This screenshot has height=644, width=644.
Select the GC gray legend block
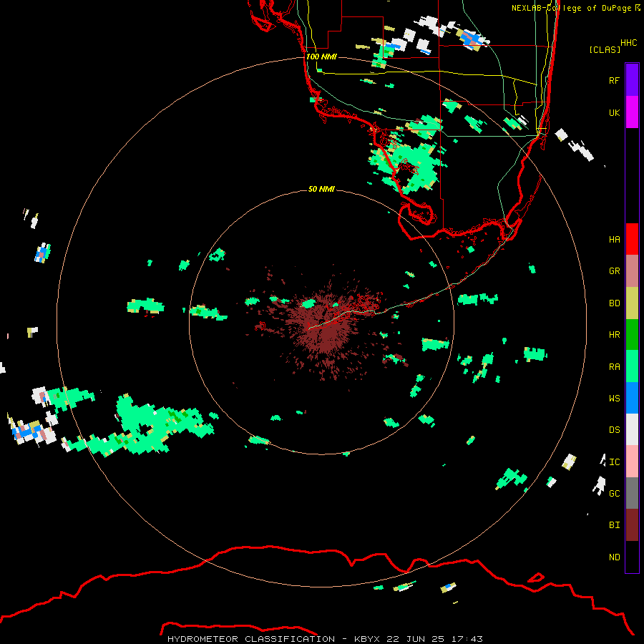point(632,493)
